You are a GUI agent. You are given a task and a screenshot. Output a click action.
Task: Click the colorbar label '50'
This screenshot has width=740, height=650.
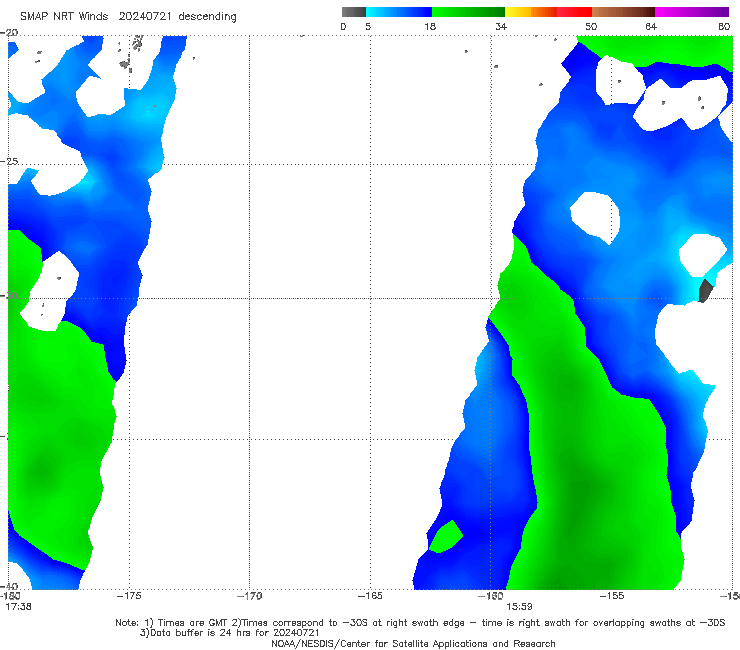tap(591, 26)
